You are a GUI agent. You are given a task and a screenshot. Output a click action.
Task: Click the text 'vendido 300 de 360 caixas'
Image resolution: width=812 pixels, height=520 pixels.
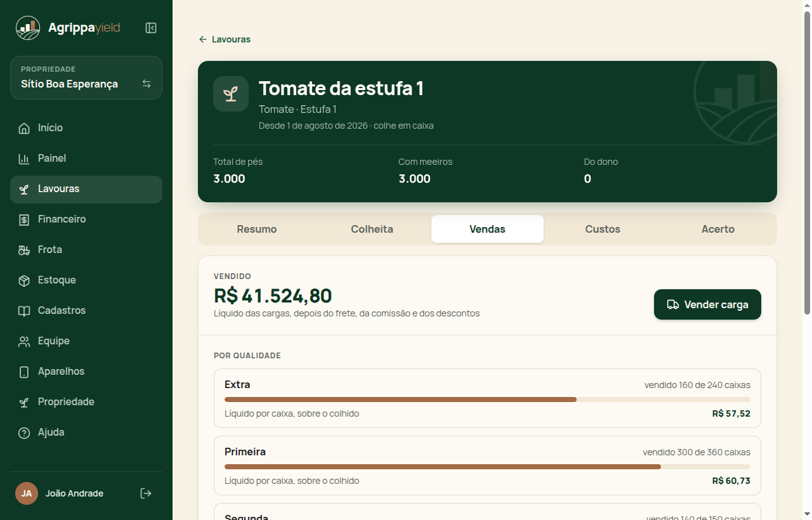coord(697,452)
